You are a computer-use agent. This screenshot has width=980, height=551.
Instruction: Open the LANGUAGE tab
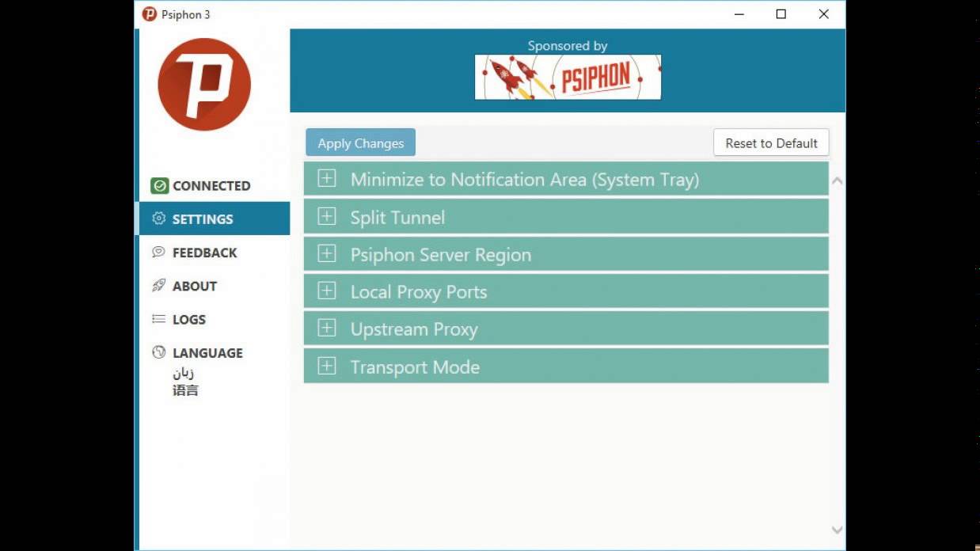point(215,352)
